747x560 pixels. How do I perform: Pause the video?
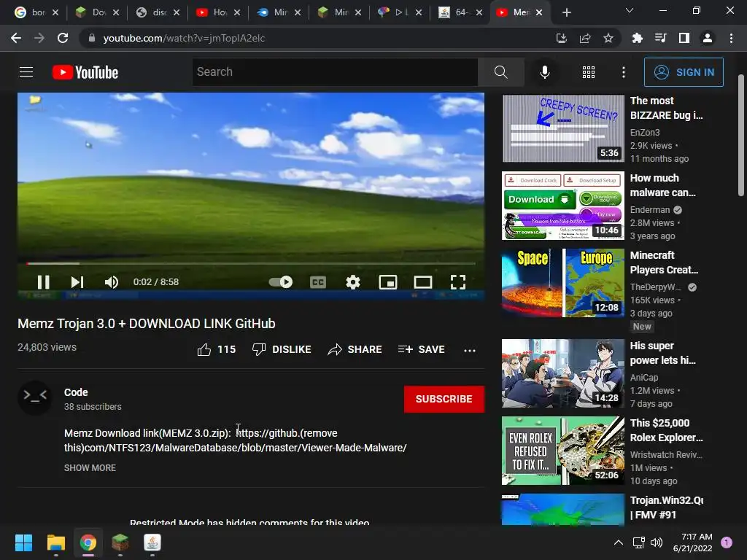(43, 282)
